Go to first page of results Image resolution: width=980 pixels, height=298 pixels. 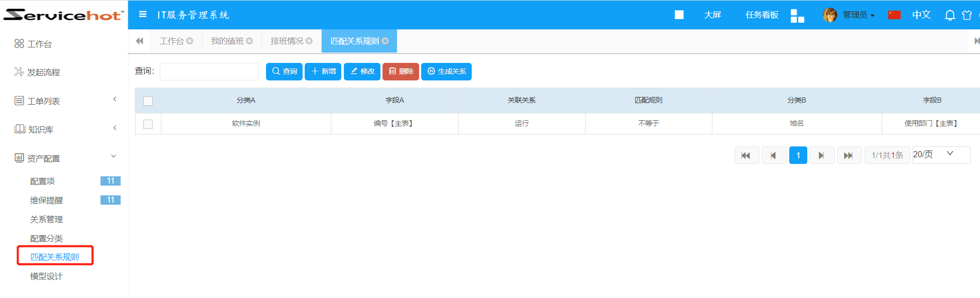point(746,155)
